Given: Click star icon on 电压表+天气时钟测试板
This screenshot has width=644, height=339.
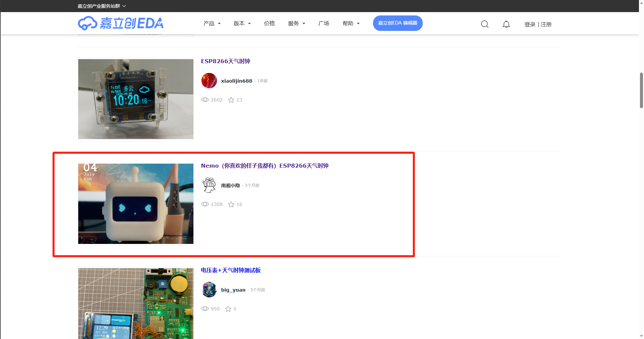Looking at the screenshot, I should 228,309.
